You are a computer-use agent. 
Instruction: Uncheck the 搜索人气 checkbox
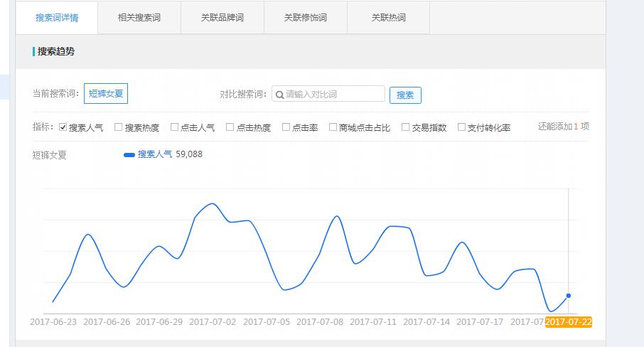(63, 127)
